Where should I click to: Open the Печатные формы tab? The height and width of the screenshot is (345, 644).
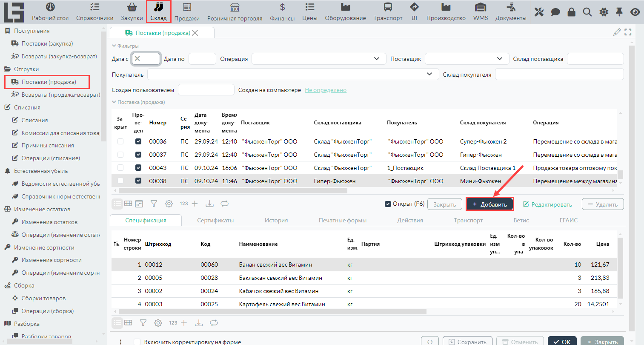[342, 220]
